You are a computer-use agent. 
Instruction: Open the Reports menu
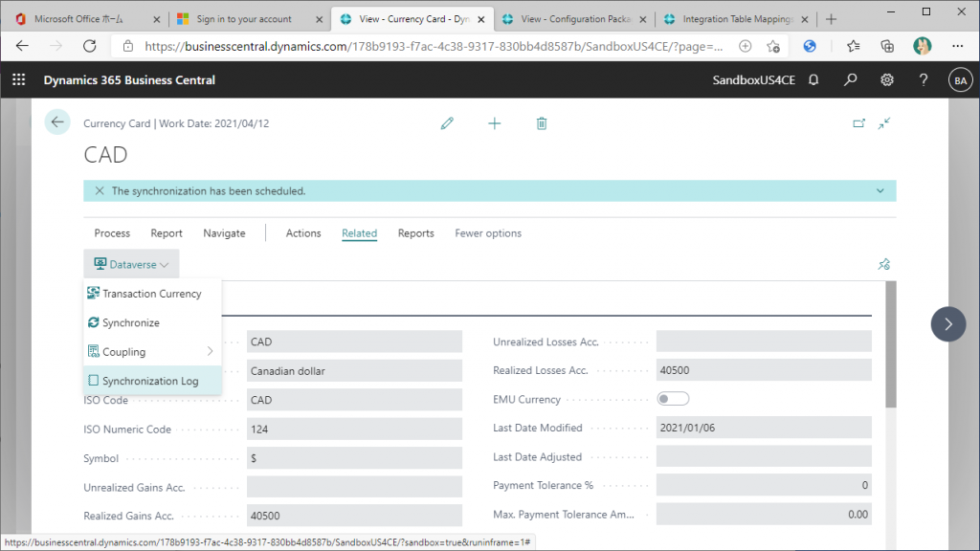(415, 233)
